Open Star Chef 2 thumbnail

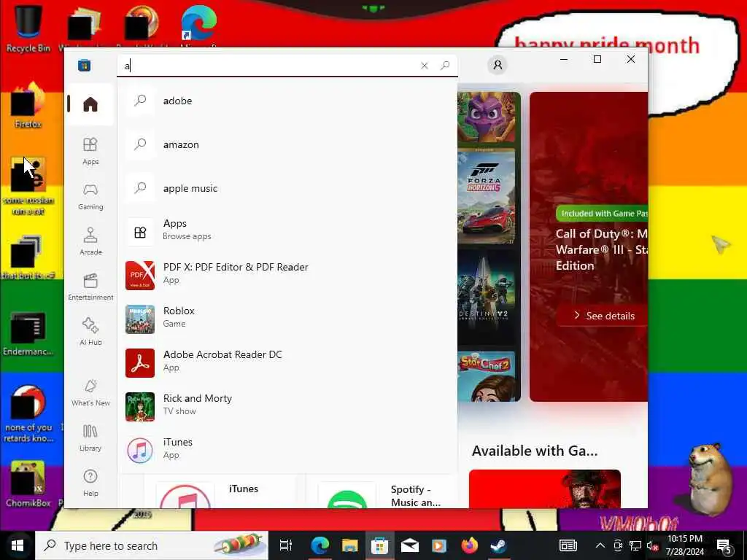[487, 376]
